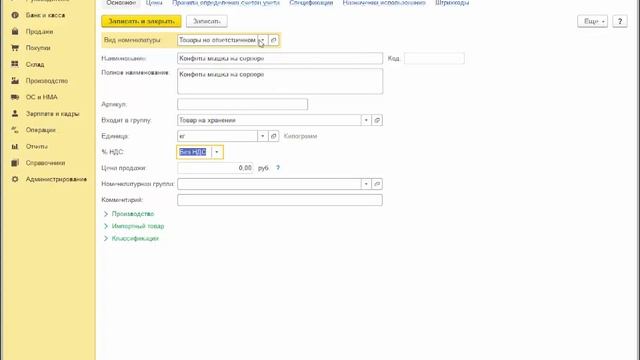Click the Цена продажи amount field
Screen dimensions: 640x360
coord(215,168)
